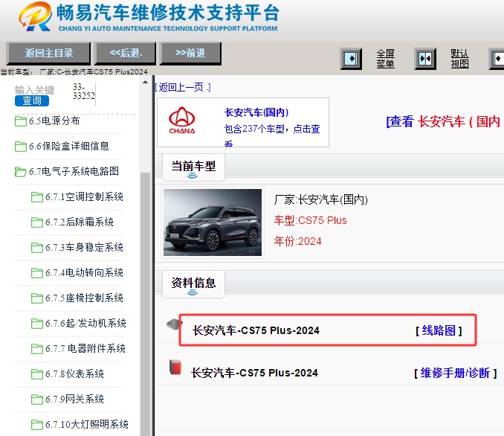Click the 查询 search button

pyautogui.click(x=32, y=100)
